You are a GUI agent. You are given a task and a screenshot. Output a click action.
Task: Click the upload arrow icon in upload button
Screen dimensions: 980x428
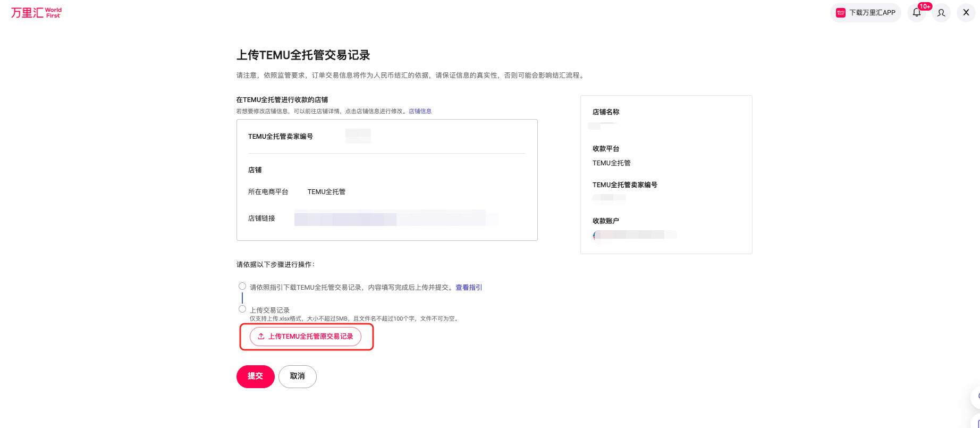coord(261,337)
